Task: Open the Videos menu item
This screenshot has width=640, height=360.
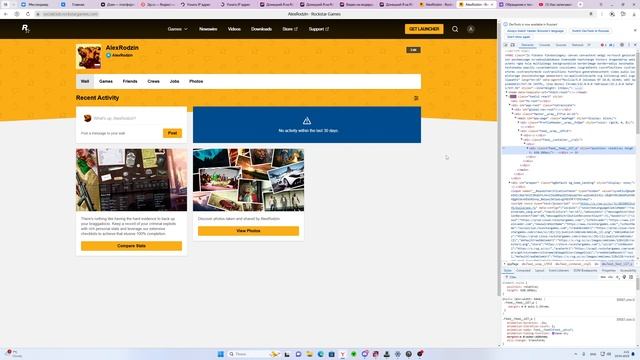Action: click(x=234, y=29)
